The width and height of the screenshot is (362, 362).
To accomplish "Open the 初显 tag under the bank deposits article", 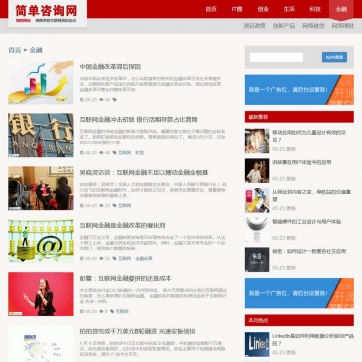I will pyautogui.click(x=139, y=153).
